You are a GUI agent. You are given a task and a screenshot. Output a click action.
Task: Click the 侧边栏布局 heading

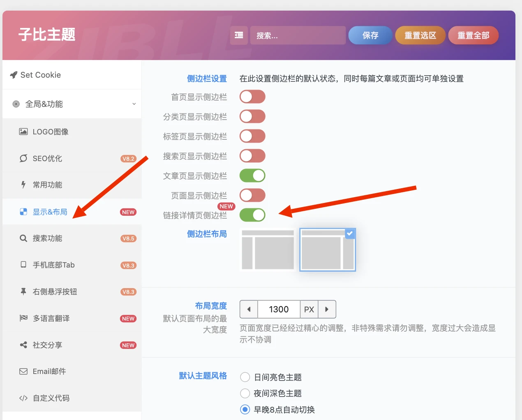coord(207,234)
